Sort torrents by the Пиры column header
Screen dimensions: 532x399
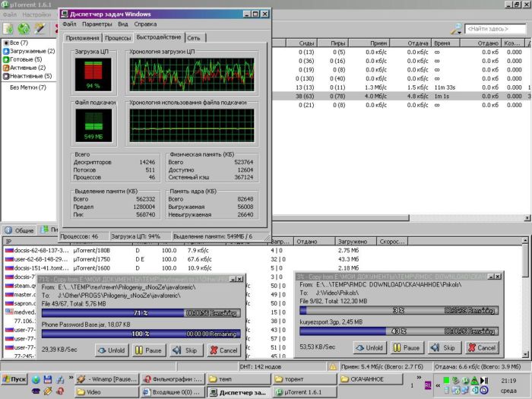tap(333, 43)
